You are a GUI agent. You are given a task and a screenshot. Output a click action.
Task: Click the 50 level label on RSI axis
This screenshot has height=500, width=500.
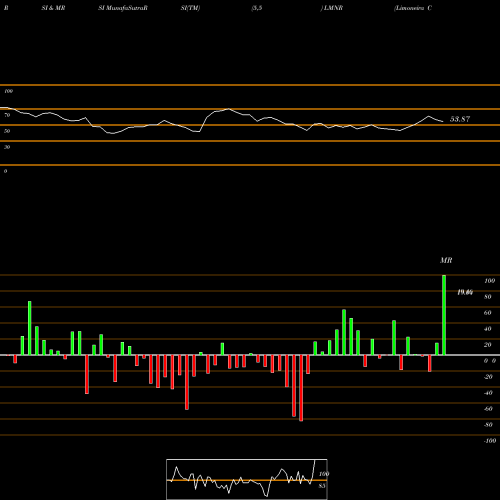(x=7, y=131)
